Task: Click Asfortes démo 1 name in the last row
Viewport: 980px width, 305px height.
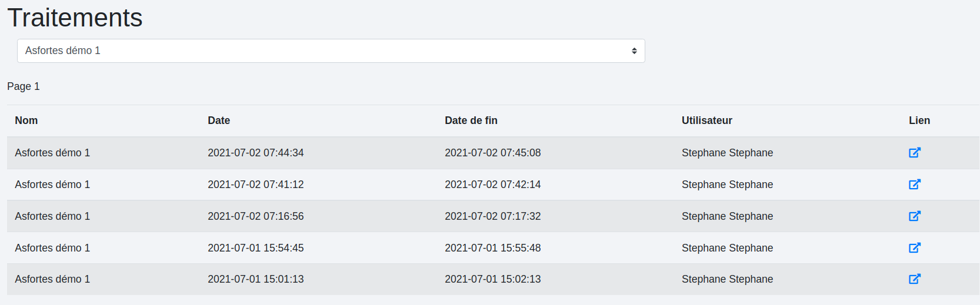Action: tap(52, 279)
